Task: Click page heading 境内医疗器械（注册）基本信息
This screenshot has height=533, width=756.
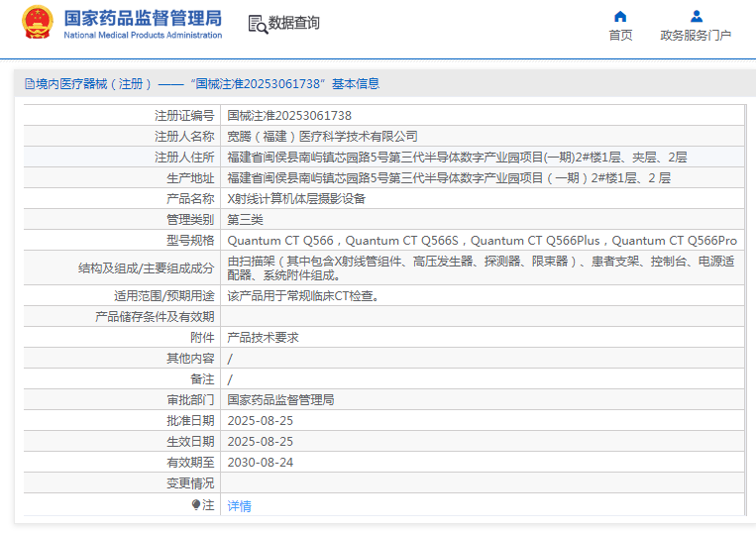Action: [202, 84]
